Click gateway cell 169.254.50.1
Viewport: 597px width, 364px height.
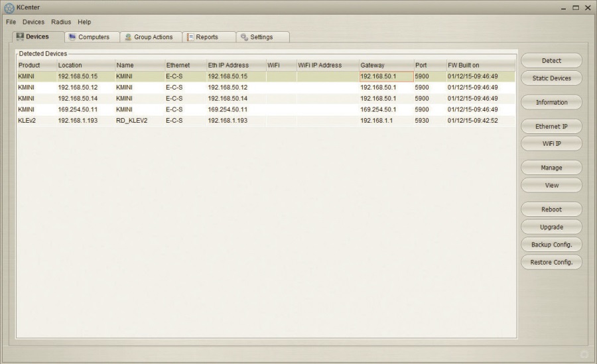click(387, 109)
